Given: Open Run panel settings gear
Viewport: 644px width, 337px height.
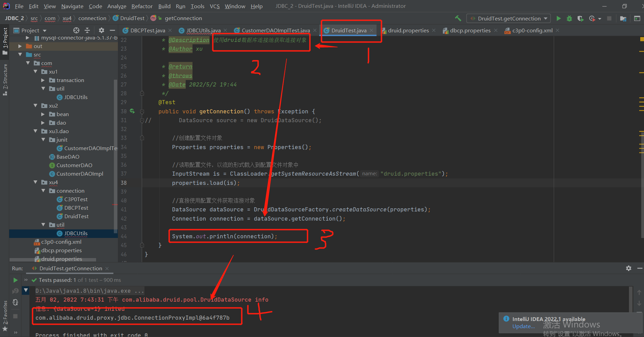Looking at the screenshot, I should (629, 268).
